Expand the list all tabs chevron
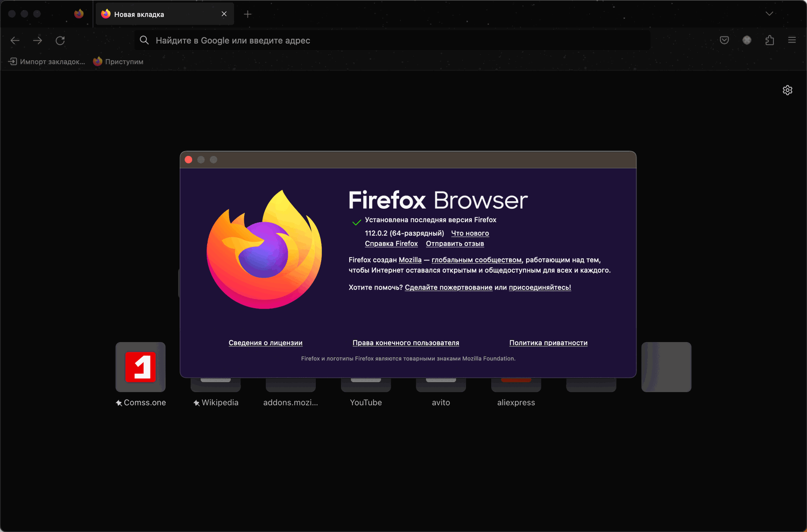This screenshot has width=807, height=532. point(769,14)
